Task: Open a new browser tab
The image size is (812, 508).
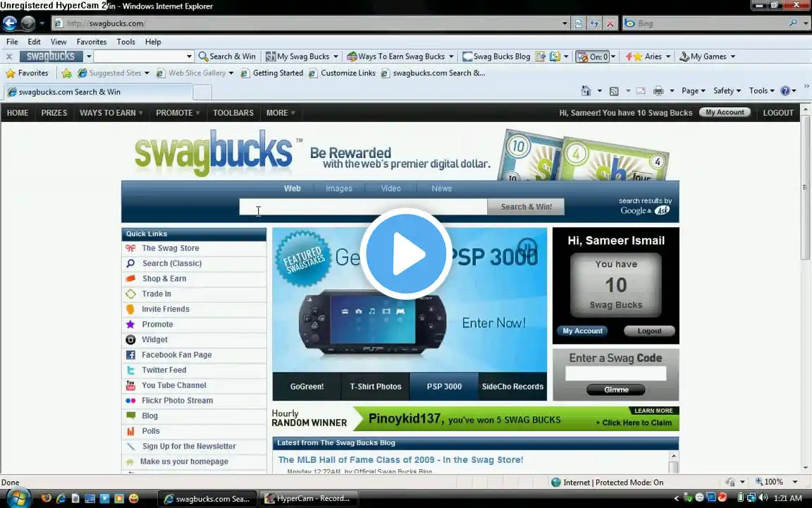Action: pyautogui.click(x=202, y=92)
